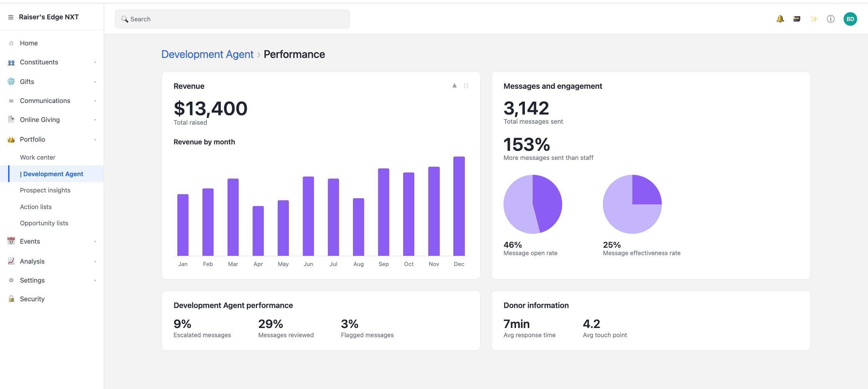Click the Development Agent breadcrumb link

[207, 54]
